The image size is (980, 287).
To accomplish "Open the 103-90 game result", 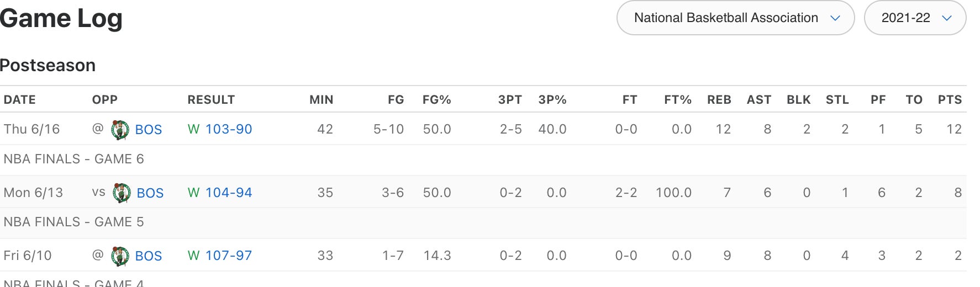I will pyautogui.click(x=228, y=129).
